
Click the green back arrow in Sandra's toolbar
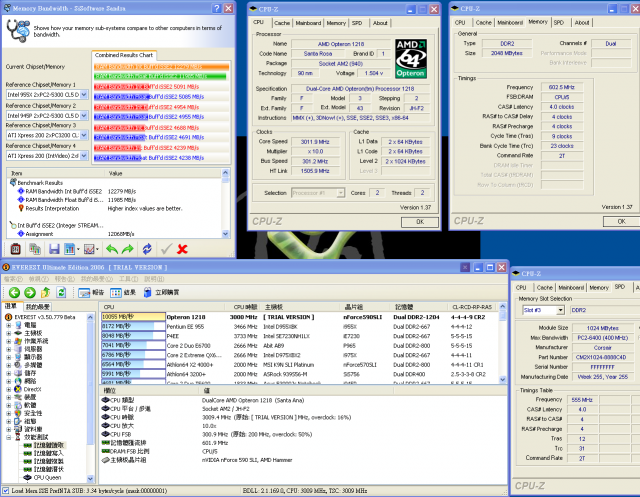coord(112,249)
